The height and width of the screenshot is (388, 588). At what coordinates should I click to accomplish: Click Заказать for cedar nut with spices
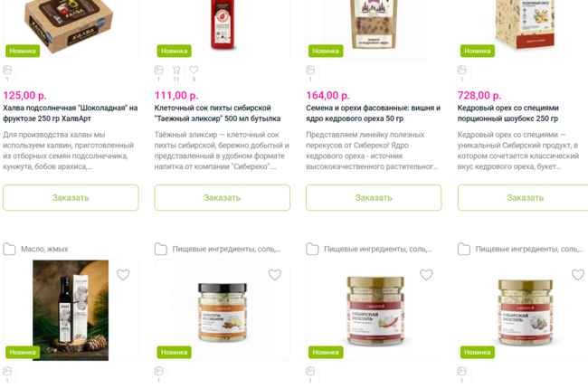(x=523, y=197)
